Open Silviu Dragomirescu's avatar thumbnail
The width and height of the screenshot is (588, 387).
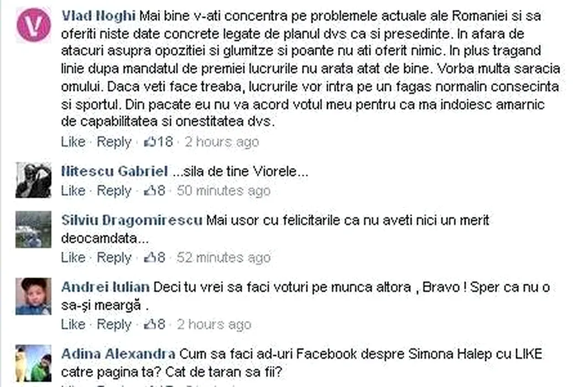click(x=33, y=229)
